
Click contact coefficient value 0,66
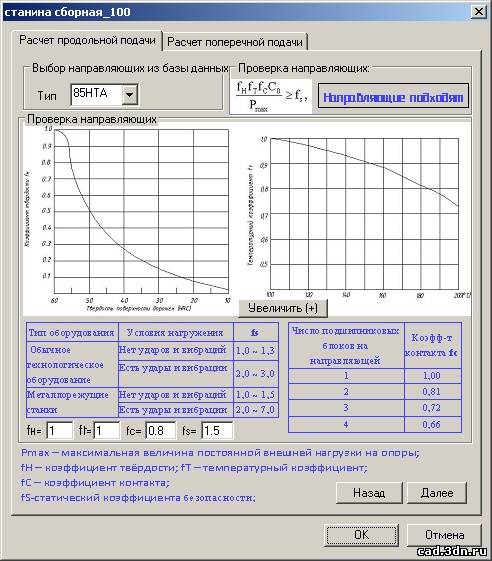pos(432,425)
